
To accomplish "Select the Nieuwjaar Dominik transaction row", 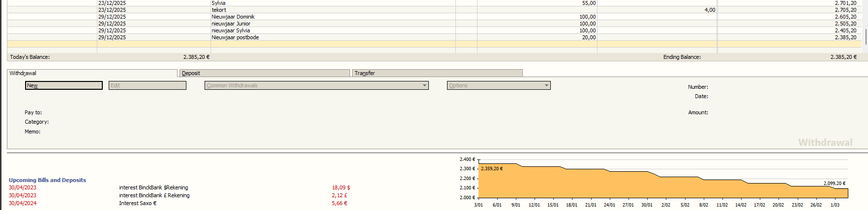I will tap(434, 17).
